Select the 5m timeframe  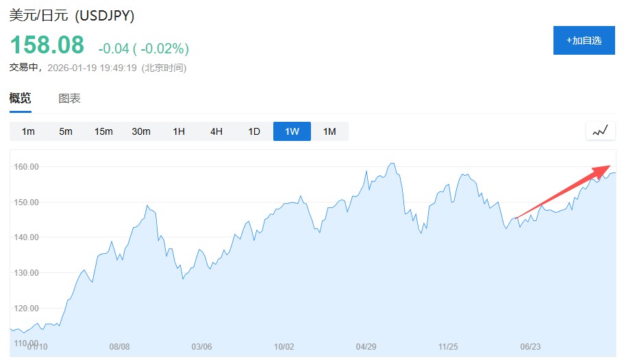tap(66, 131)
